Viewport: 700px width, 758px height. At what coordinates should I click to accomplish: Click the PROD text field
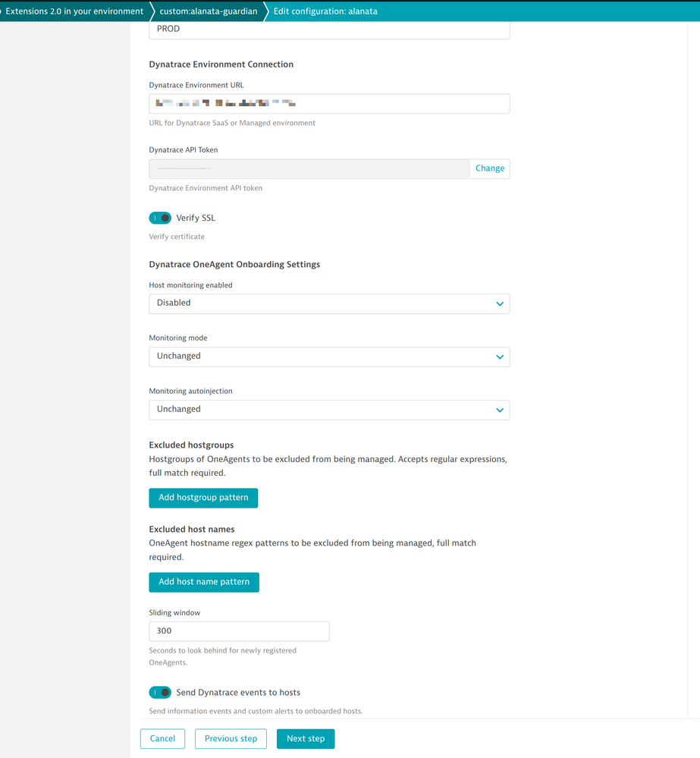pos(329,30)
